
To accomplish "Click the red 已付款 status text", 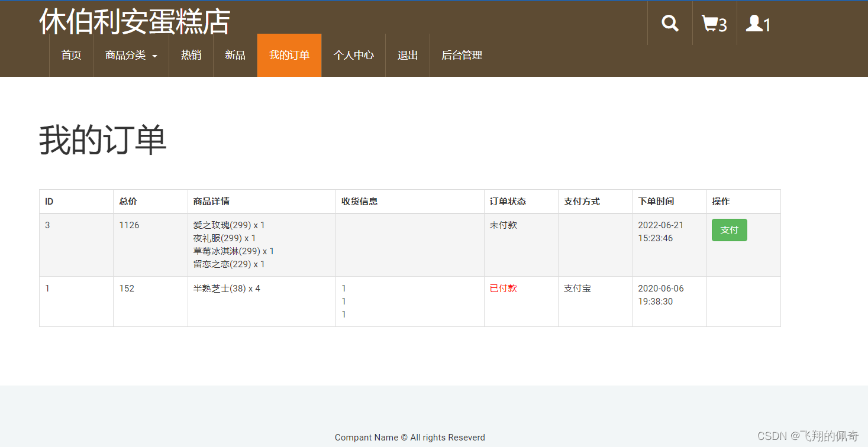I will tap(503, 289).
